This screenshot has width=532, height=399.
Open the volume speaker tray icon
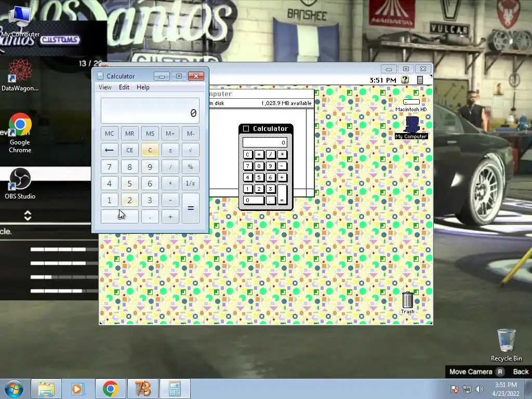point(479,389)
